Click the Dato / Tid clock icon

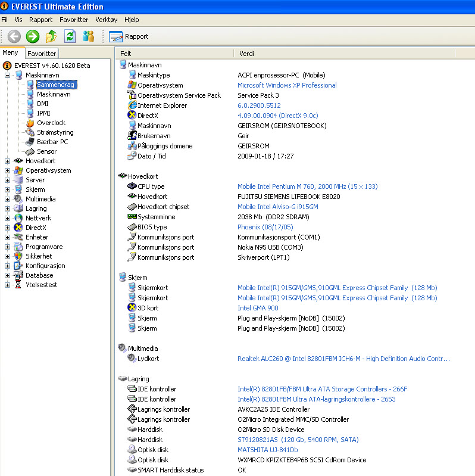132,155
